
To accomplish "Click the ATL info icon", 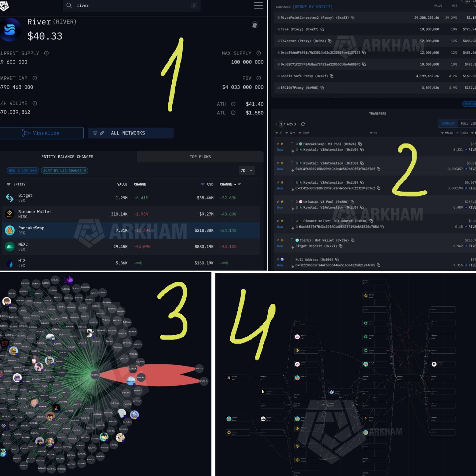I will tap(233, 113).
